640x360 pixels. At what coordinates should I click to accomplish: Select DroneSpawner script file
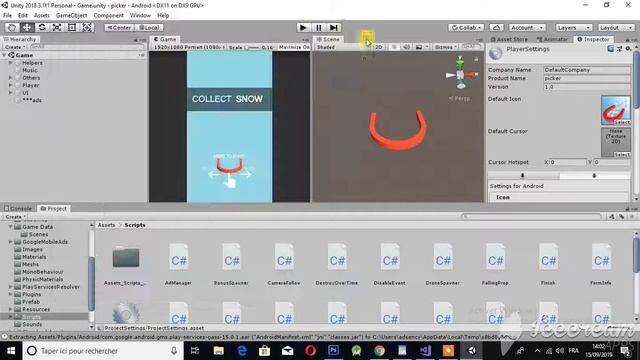(x=442, y=263)
